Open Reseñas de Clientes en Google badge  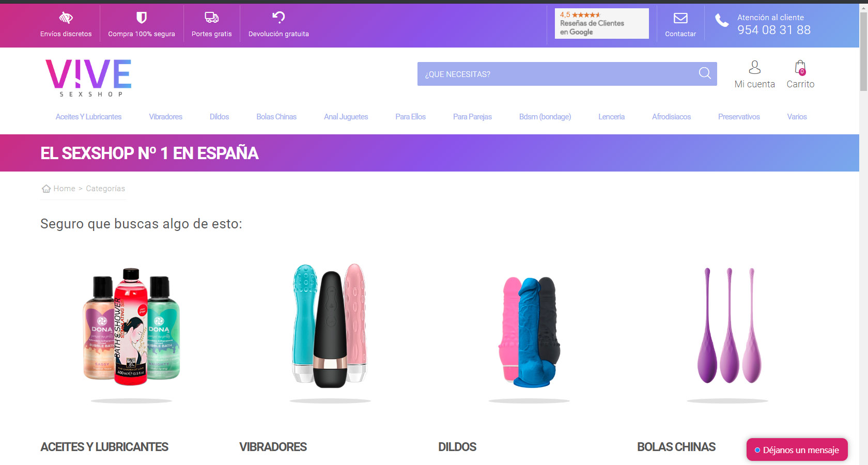601,23
